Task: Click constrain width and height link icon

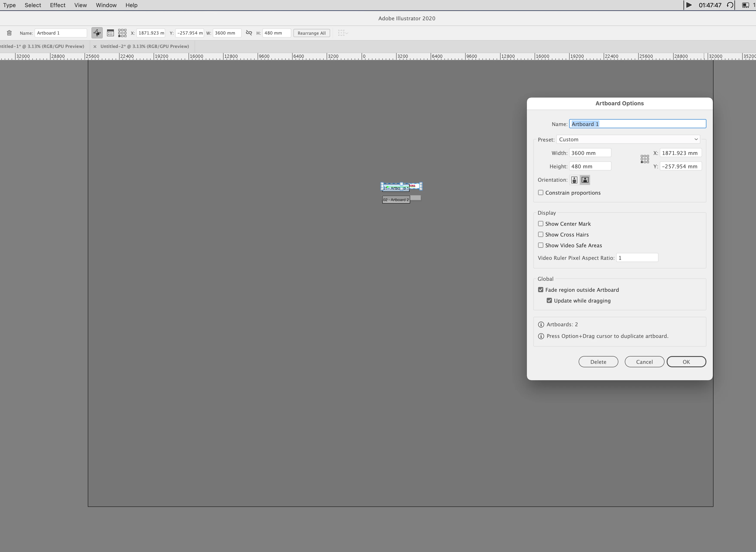Action: pos(249,33)
